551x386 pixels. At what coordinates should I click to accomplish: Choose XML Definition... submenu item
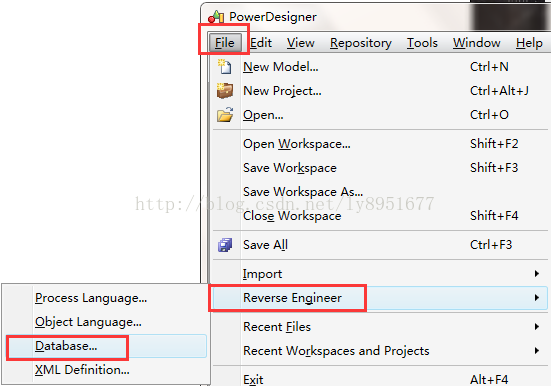[x=106, y=370]
